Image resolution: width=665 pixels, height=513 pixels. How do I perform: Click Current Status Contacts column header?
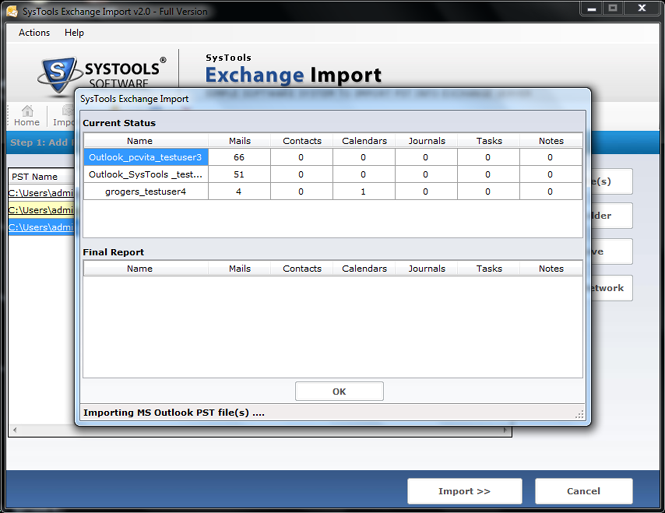(x=302, y=141)
